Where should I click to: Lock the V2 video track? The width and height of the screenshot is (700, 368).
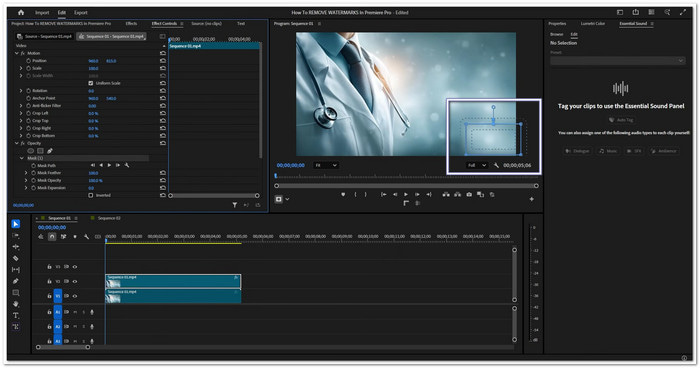point(49,281)
